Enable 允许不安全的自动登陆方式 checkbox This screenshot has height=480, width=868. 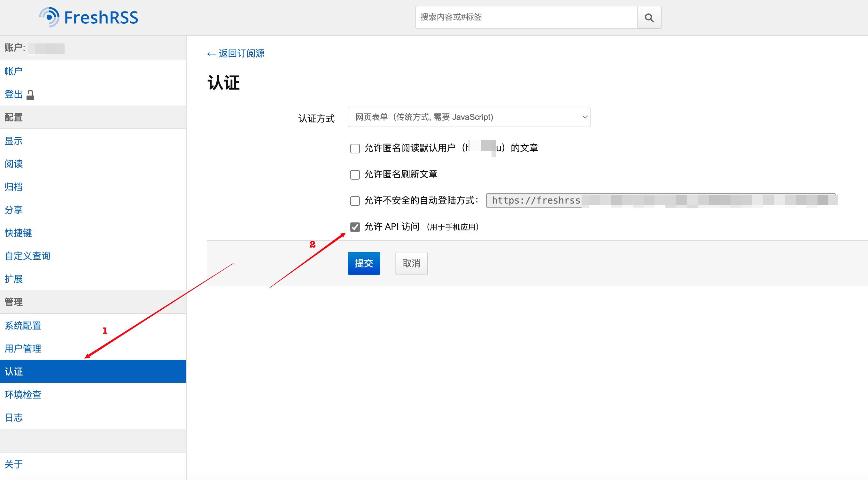[x=355, y=201]
